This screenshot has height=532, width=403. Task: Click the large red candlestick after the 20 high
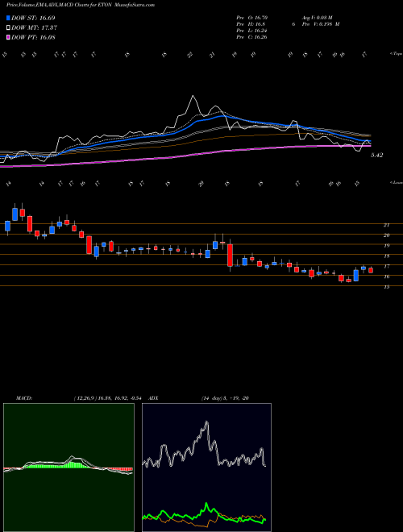230,256
